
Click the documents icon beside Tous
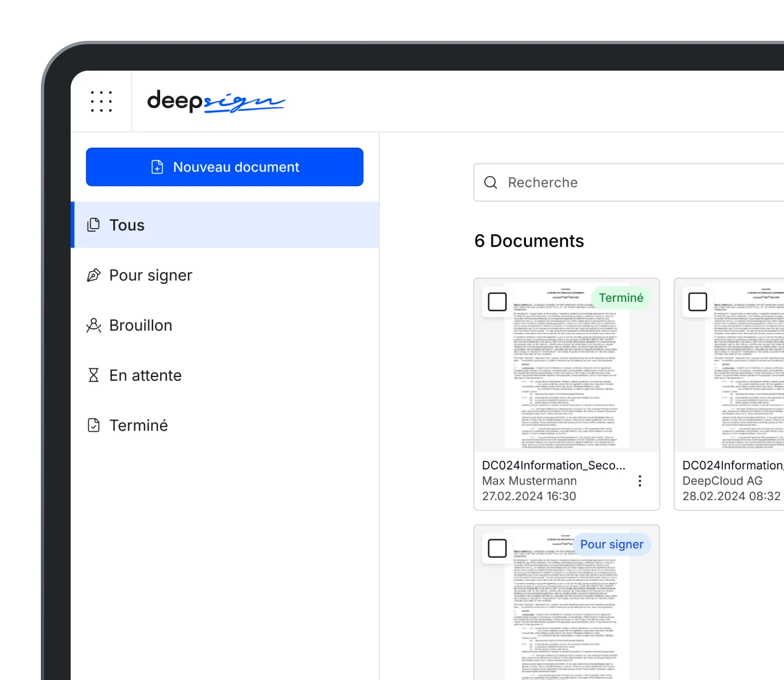(94, 225)
